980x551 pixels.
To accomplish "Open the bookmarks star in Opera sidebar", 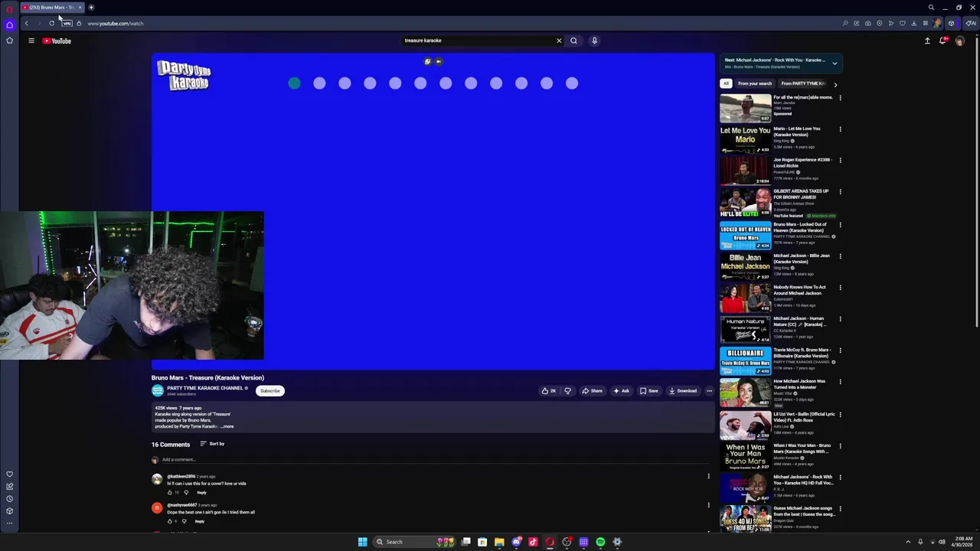I will [x=9, y=41].
